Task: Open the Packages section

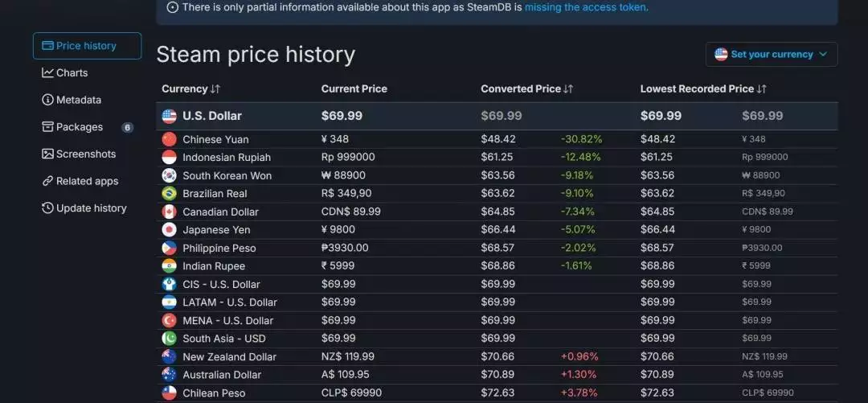Action: pyautogui.click(x=79, y=127)
